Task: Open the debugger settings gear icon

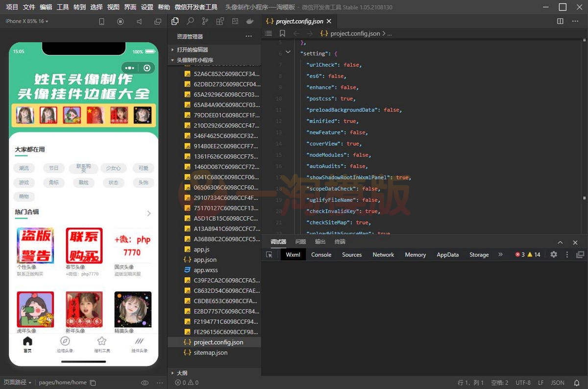Action: (553, 255)
